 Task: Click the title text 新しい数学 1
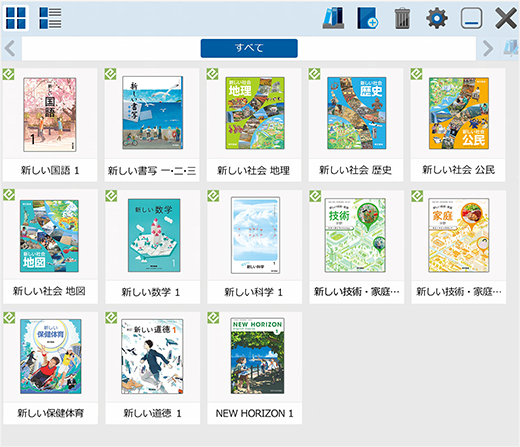tap(151, 292)
